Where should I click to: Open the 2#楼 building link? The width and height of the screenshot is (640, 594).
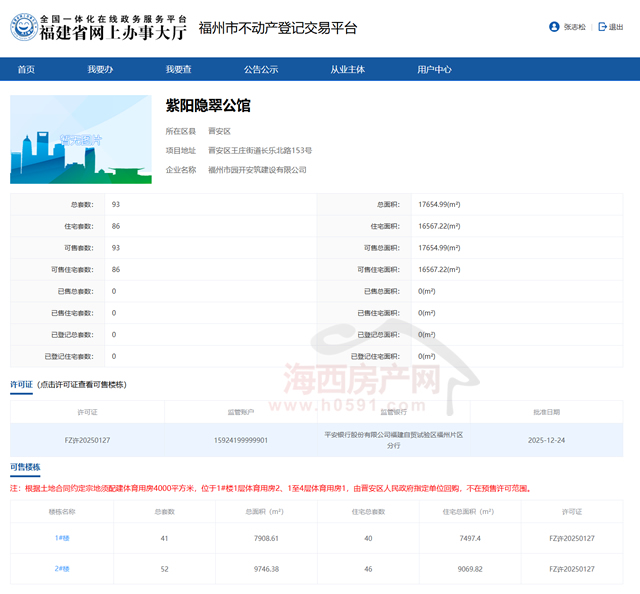click(x=62, y=568)
